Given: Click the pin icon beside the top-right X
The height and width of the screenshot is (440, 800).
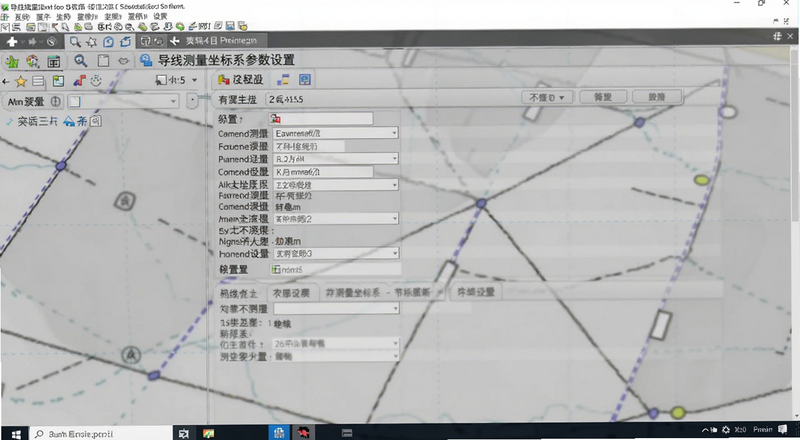Looking at the screenshot, I should tap(777, 36).
